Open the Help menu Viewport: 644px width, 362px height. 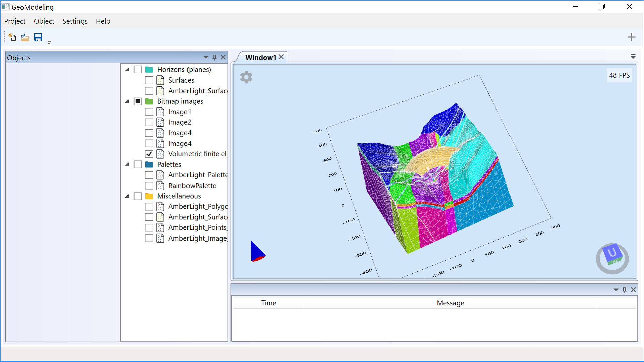tap(103, 21)
